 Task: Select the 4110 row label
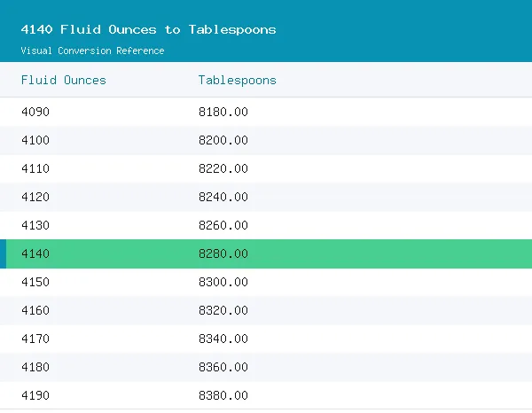tap(35, 168)
